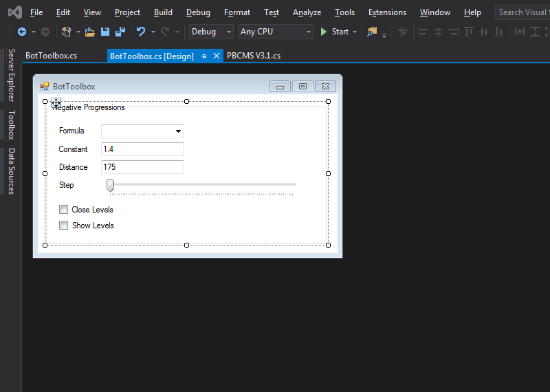This screenshot has height=392, width=550.
Task: Select the Step label
Action: tap(66, 185)
